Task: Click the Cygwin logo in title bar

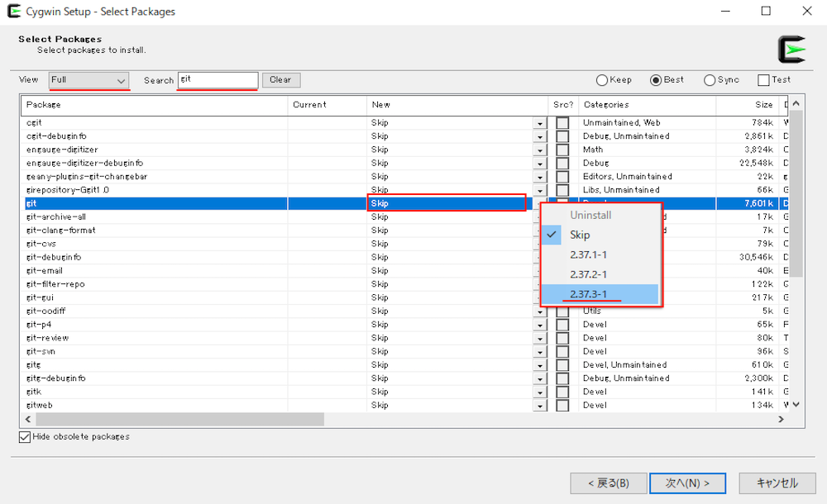Action: tap(14, 11)
